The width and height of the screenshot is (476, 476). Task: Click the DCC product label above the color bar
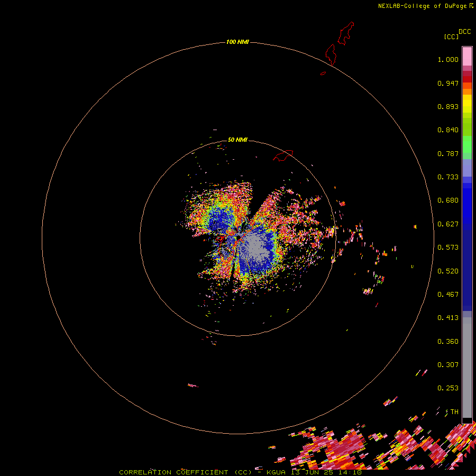[x=464, y=32]
